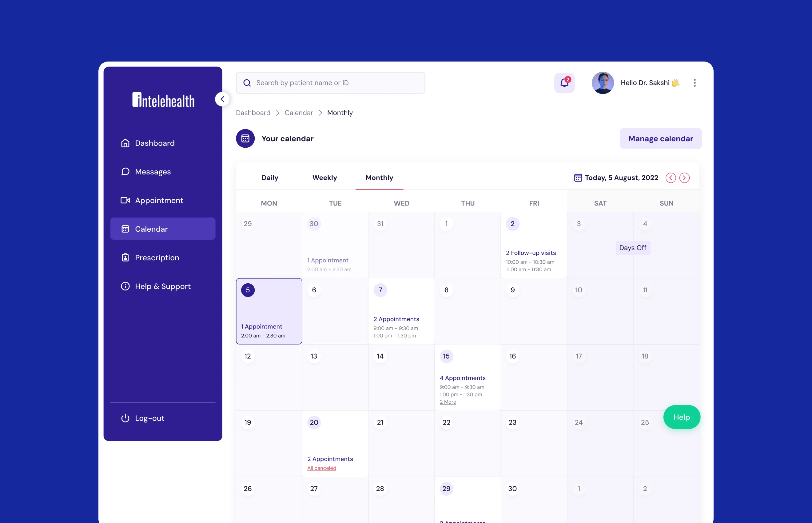Image resolution: width=812 pixels, height=523 pixels.
Task: Open the Prescription section
Action: tap(157, 258)
